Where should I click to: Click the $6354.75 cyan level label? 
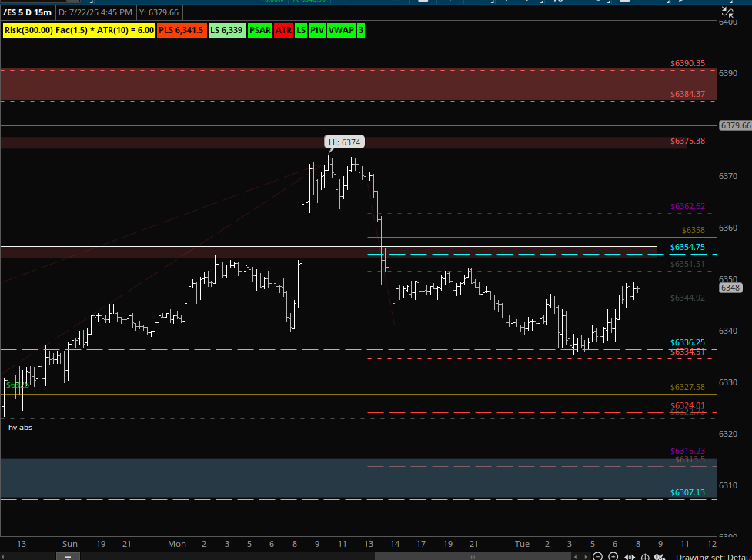(687, 247)
